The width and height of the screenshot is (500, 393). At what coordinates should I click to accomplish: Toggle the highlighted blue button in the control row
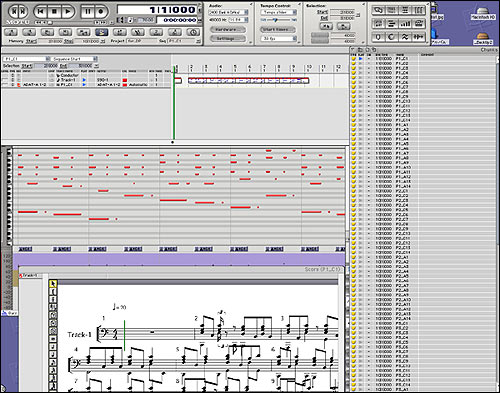[101, 32]
